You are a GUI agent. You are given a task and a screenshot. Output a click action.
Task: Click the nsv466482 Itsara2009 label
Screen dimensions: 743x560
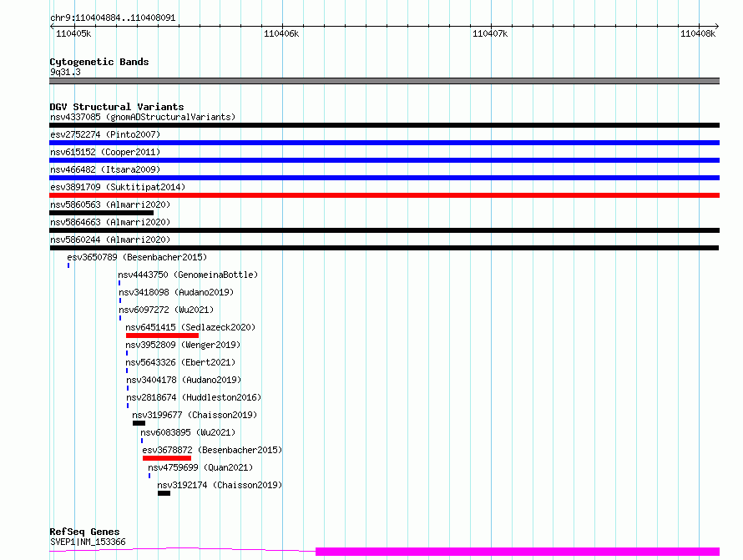pos(105,169)
